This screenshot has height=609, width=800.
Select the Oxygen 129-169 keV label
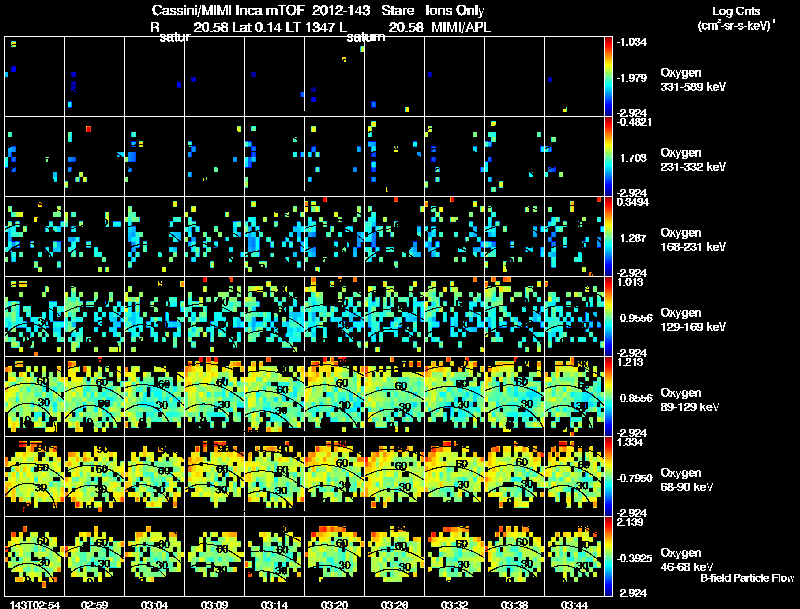click(x=693, y=320)
